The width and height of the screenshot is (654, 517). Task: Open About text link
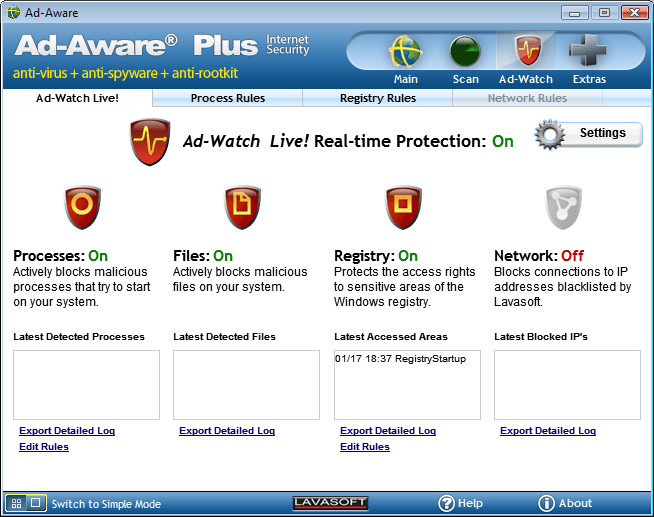576,503
